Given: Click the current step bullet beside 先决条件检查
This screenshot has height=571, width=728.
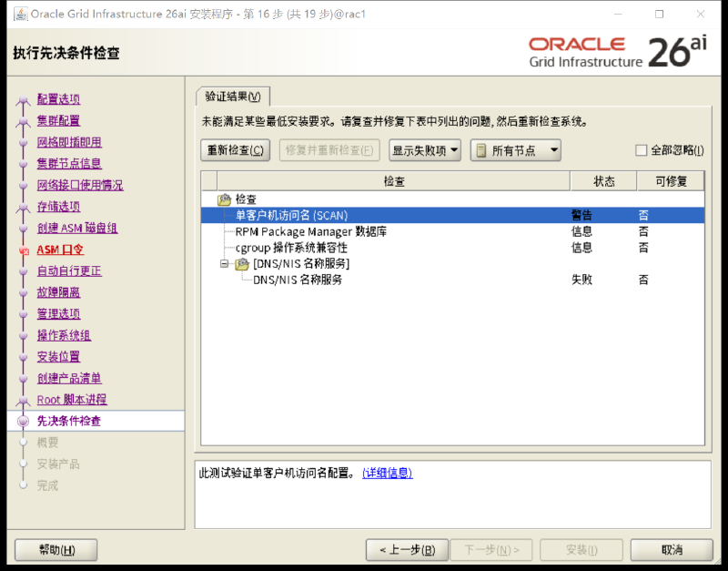Looking at the screenshot, I should pos(23,421).
